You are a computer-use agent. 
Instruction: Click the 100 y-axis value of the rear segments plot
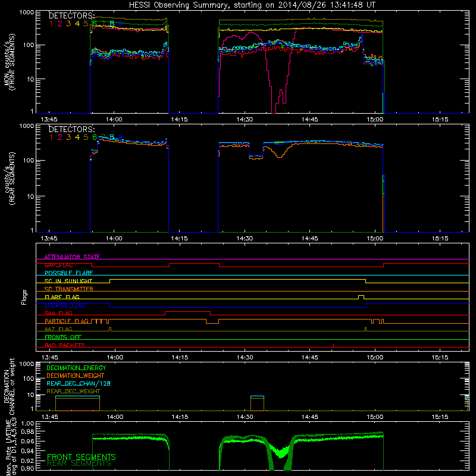29,160
